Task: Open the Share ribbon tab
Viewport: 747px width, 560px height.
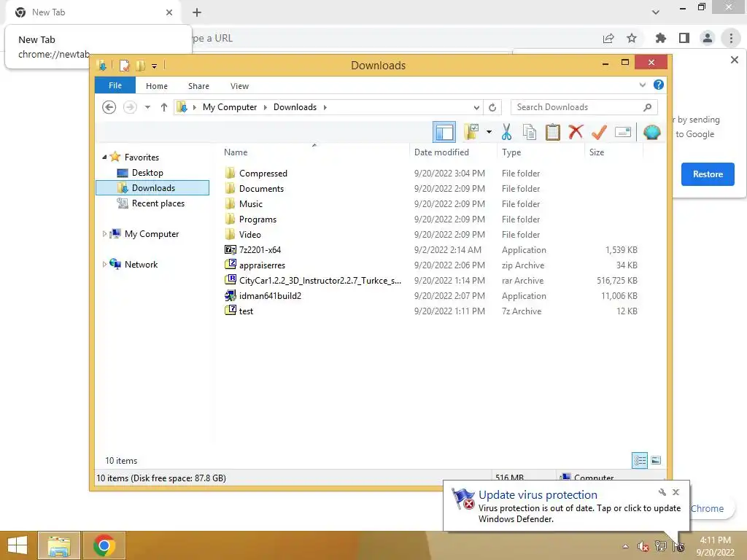Action: coord(198,86)
